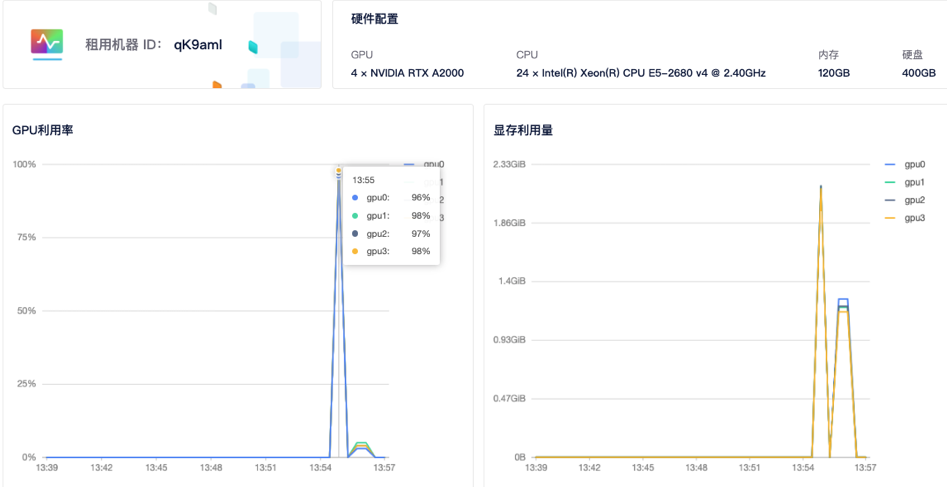Click the GPU utilization peak marker at 13:55

[339, 170]
